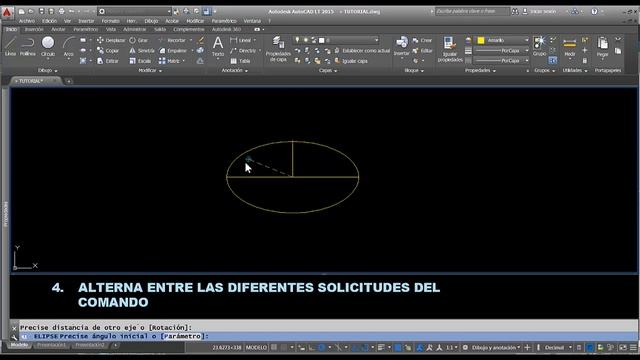Open the Texto annotation tool
This screenshot has width=640, height=360.
(218, 46)
